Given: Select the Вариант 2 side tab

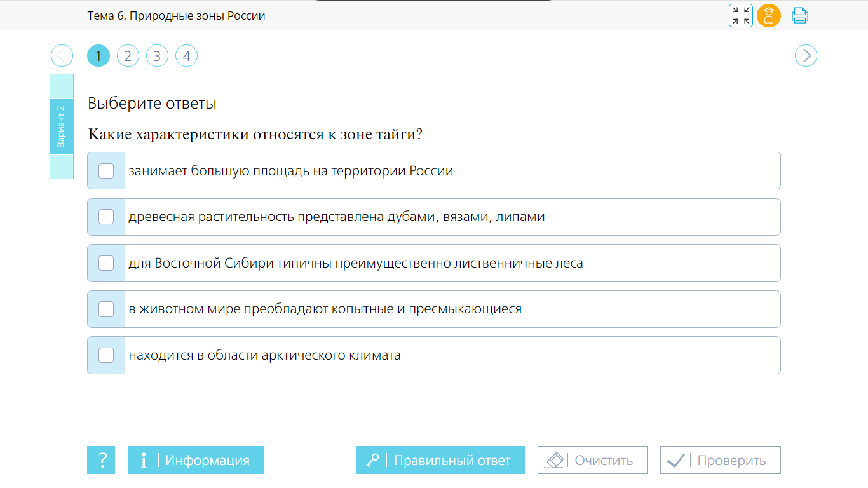Looking at the screenshot, I should [62, 126].
